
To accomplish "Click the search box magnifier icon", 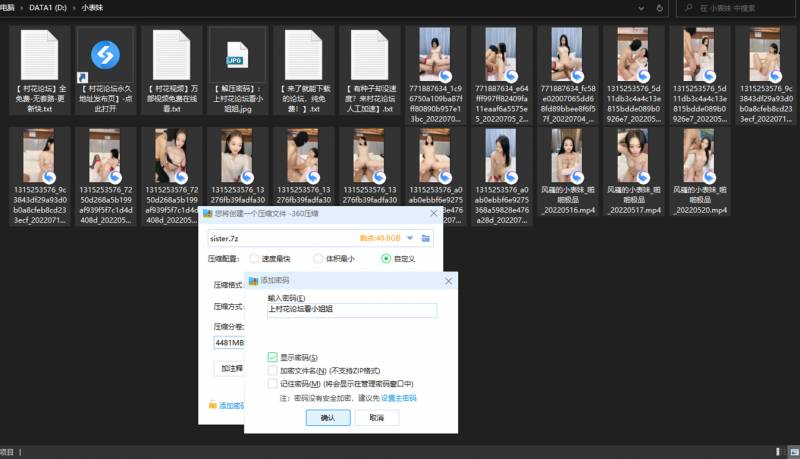I will pos(689,7).
